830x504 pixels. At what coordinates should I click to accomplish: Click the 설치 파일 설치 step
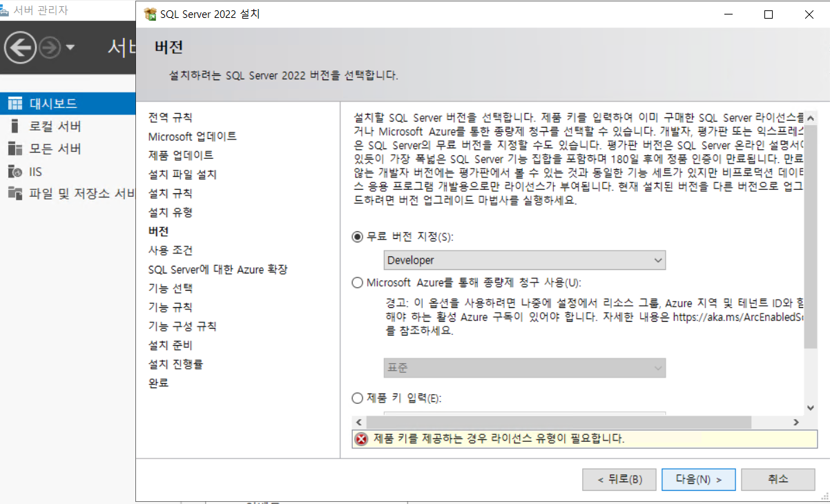182,174
